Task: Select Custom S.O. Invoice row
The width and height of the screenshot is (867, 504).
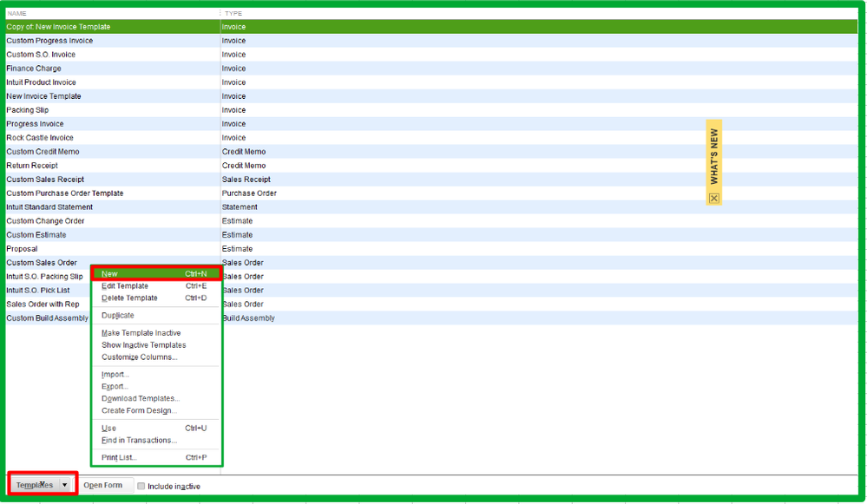Action: click(431, 54)
